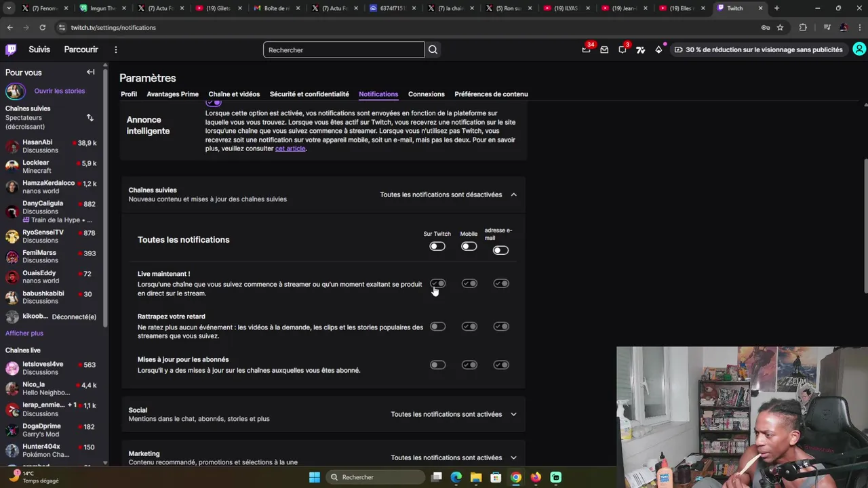Screen dimensions: 868x488
Task: Open the Chrome media control icon
Action: click(x=827, y=27)
